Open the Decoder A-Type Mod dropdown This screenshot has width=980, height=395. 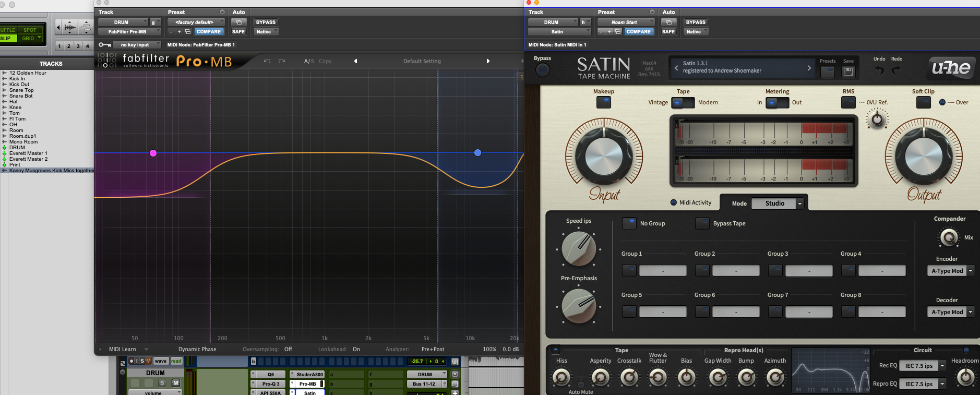click(951, 312)
